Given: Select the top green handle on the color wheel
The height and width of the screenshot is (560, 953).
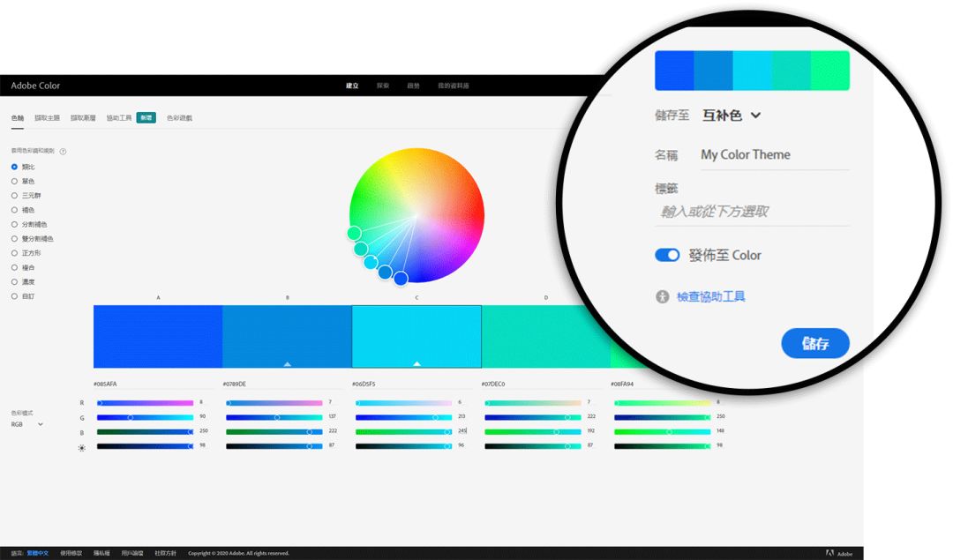Looking at the screenshot, I should 354,233.
